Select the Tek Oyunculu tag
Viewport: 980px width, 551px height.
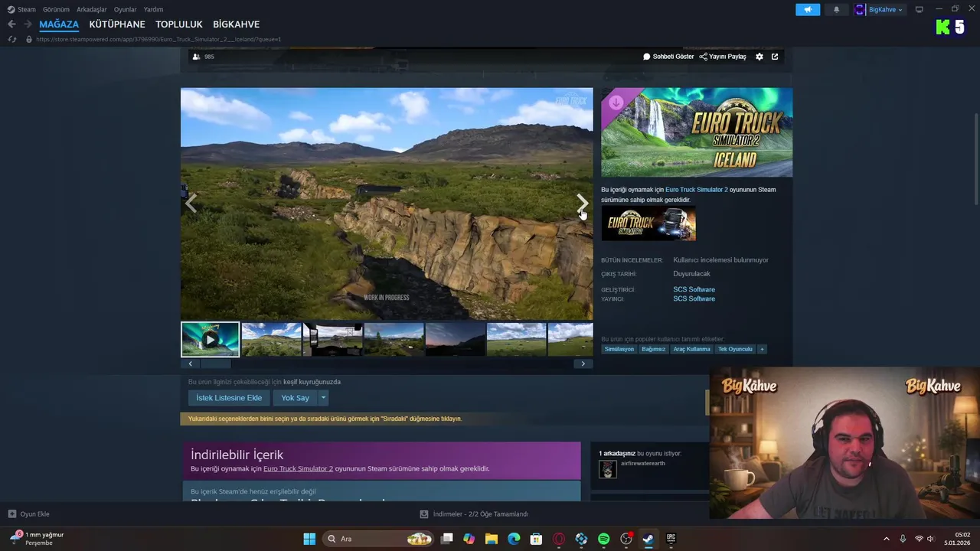(x=735, y=349)
